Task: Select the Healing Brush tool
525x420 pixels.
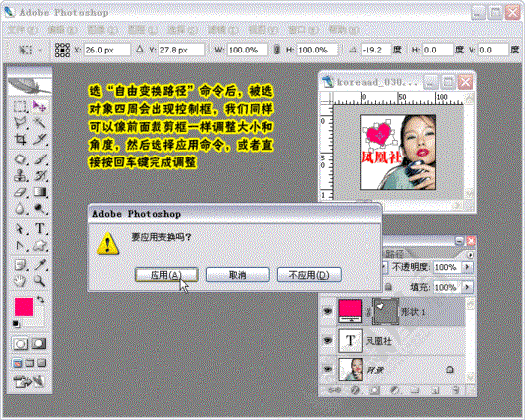Action: tap(20, 159)
